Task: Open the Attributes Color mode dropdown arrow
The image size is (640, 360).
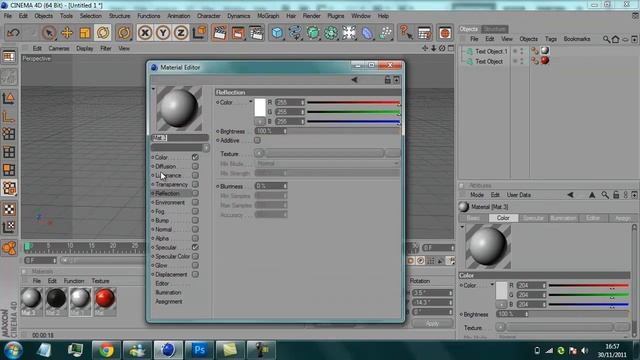Action: coord(492,284)
